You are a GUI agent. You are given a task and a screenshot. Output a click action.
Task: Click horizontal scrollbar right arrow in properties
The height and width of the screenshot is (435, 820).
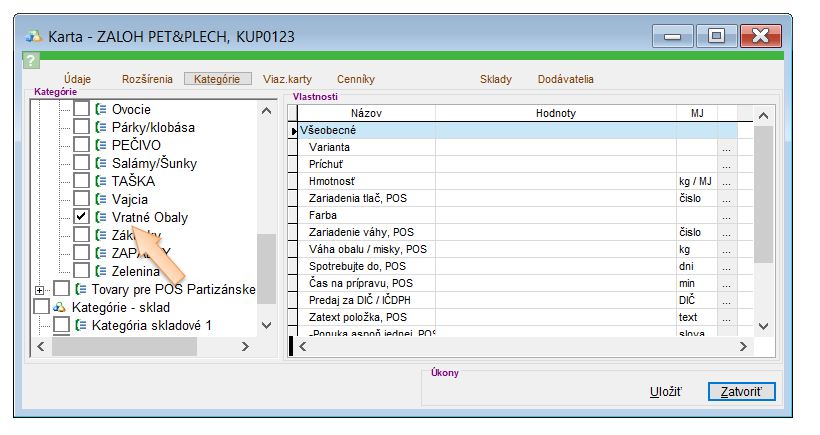click(x=743, y=346)
